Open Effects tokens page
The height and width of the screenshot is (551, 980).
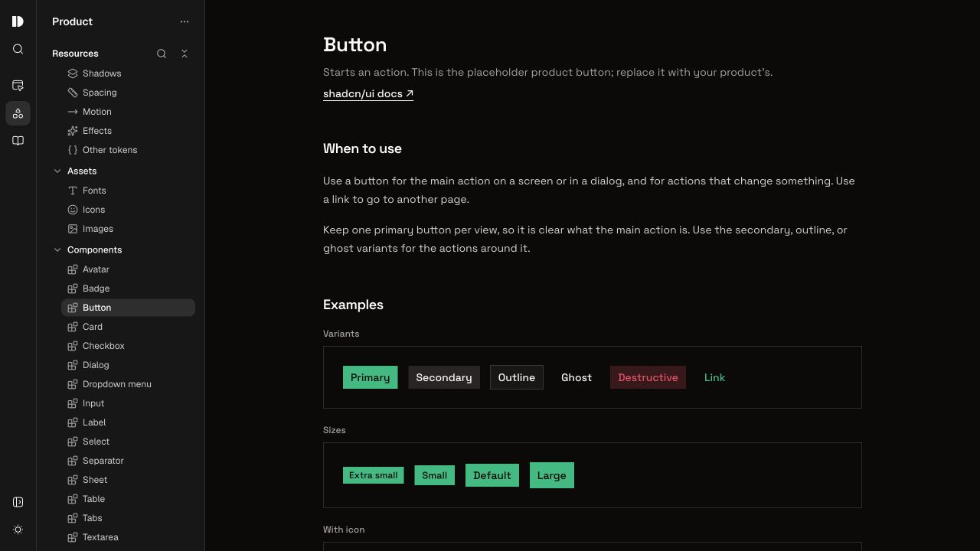pos(128,131)
